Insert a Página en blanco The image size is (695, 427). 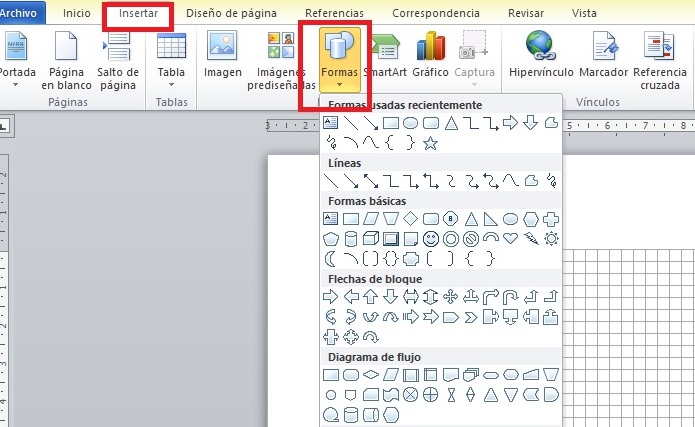(66, 60)
